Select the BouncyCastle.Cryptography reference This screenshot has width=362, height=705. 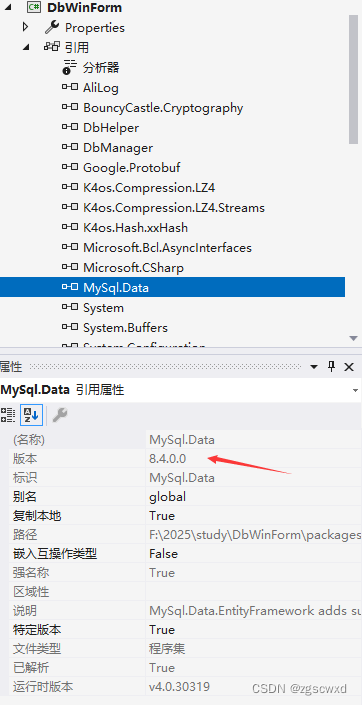click(163, 108)
